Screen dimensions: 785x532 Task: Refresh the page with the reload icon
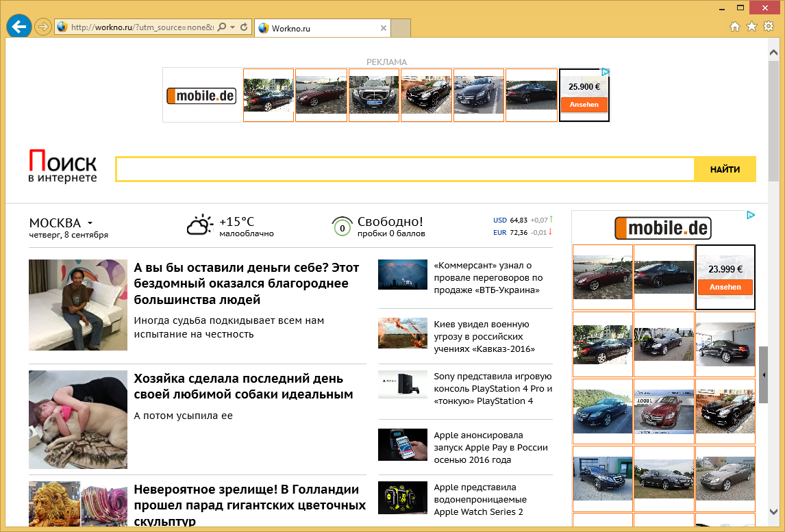pos(243,27)
